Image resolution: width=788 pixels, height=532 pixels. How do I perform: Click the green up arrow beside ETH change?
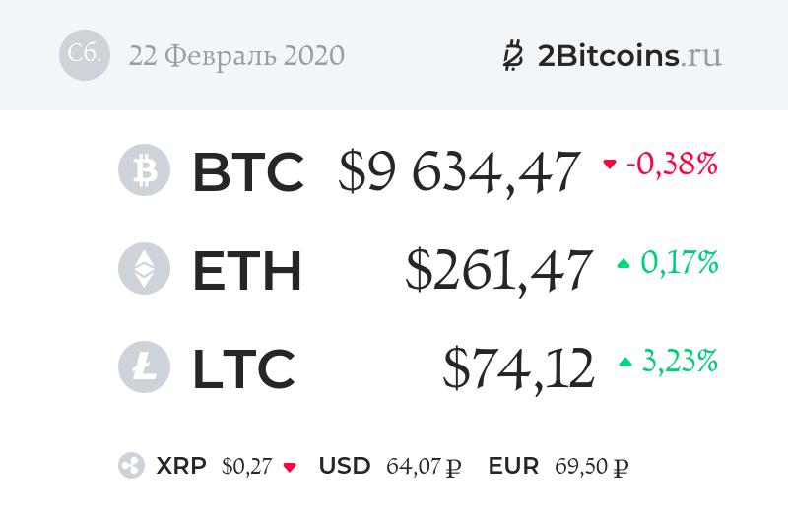(624, 264)
